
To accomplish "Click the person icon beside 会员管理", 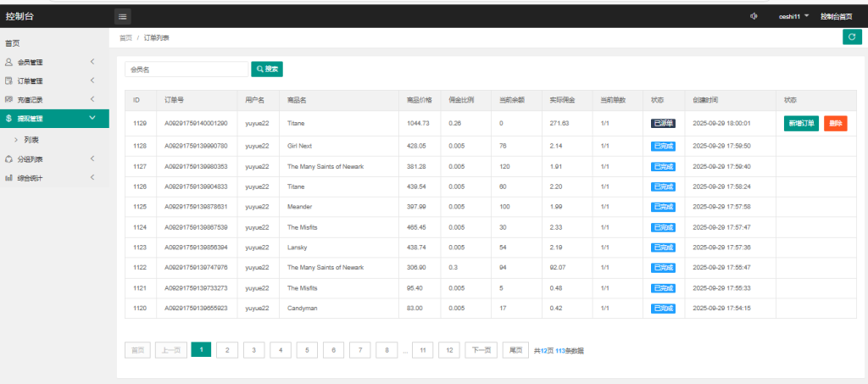I will (8, 62).
